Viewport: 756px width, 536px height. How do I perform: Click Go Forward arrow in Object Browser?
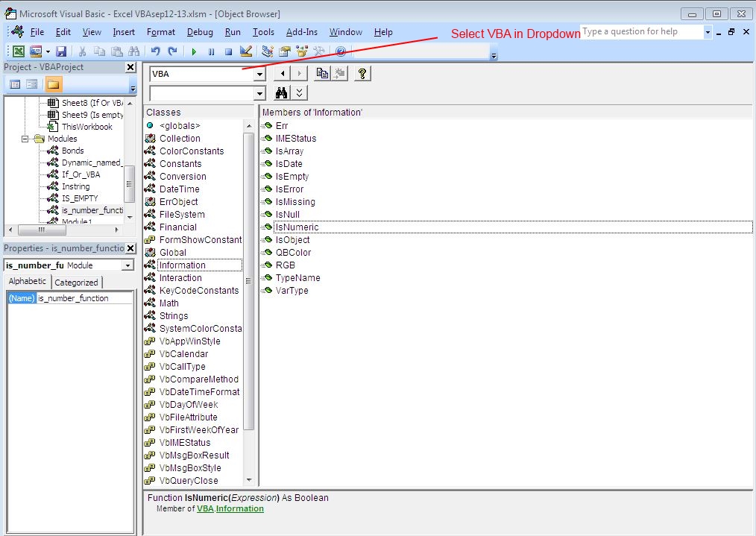click(300, 73)
